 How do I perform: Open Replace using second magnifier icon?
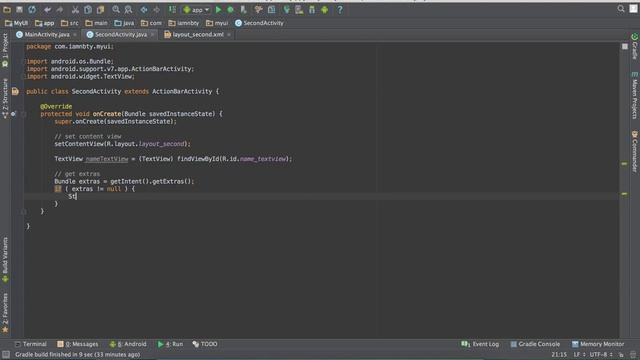[128, 9]
